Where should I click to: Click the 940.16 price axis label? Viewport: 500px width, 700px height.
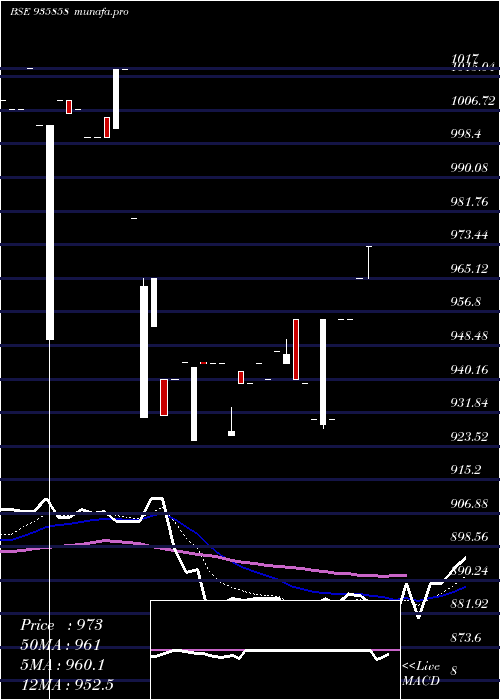(x=470, y=370)
